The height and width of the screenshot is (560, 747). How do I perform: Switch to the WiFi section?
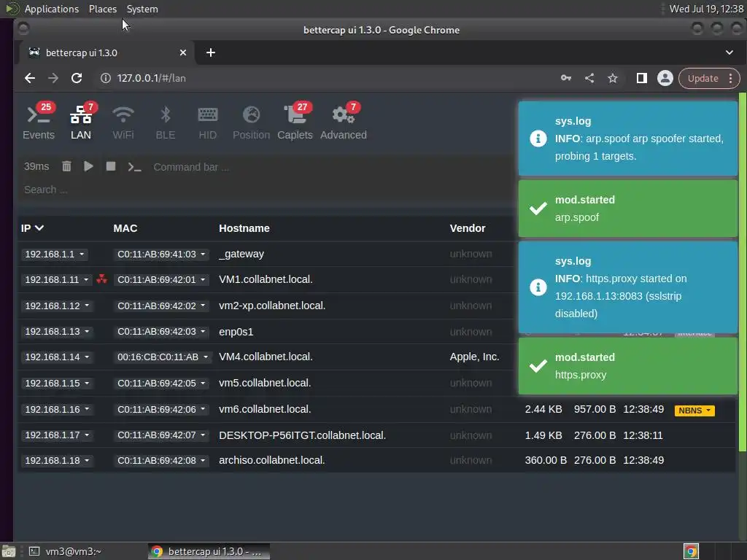[123, 122]
